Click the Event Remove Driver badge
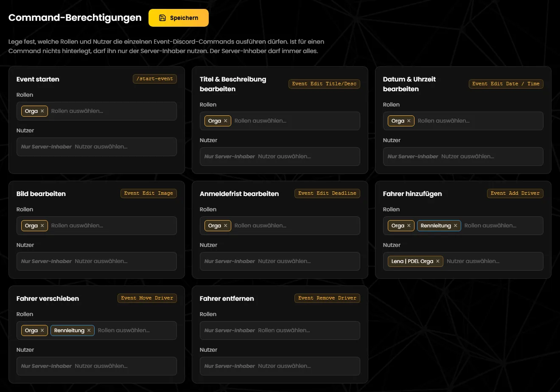The height and width of the screenshot is (392, 560). [327, 298]
